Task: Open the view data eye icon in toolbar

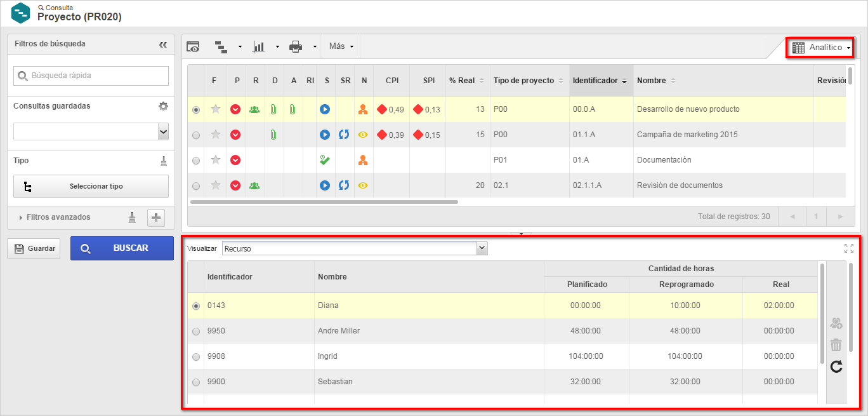Action: click(x=193, y=46)
